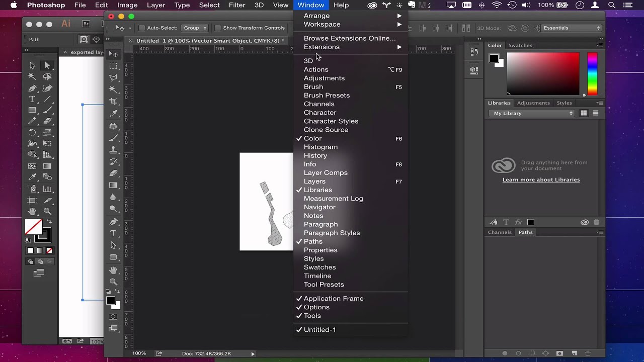The width and height of the screenshot is (644, 362).
Task: Click Add Layer Style fx icon in Libraries
Action: (x=518, y=222)
